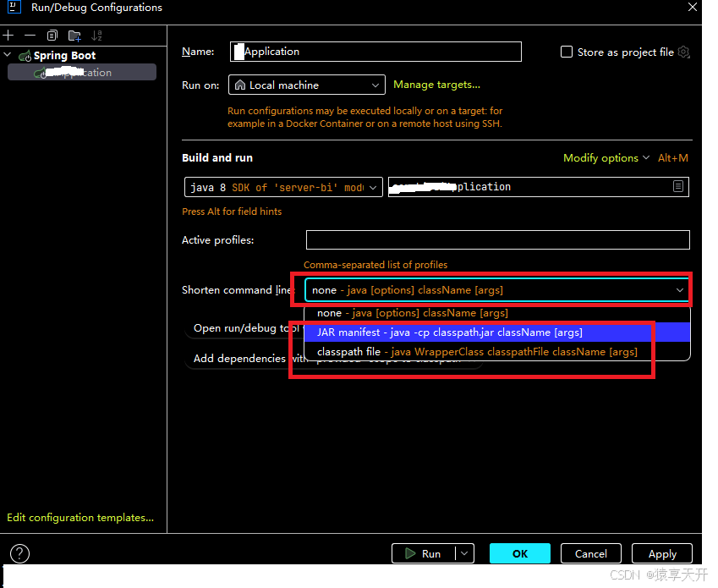Open Edit configuration templates link
This screenshot has height=588, width=718.
point(80,518)
